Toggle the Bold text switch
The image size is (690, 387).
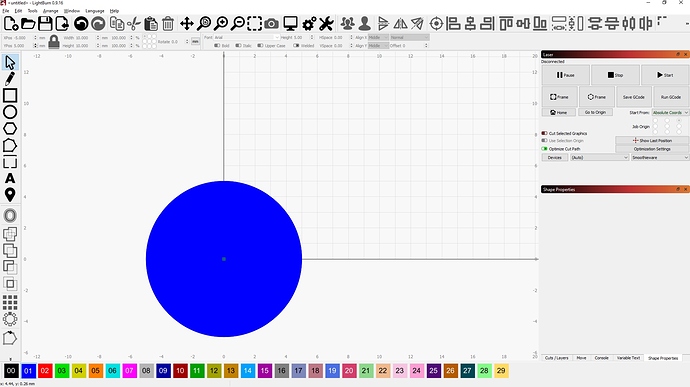click(x=217, y=45)
